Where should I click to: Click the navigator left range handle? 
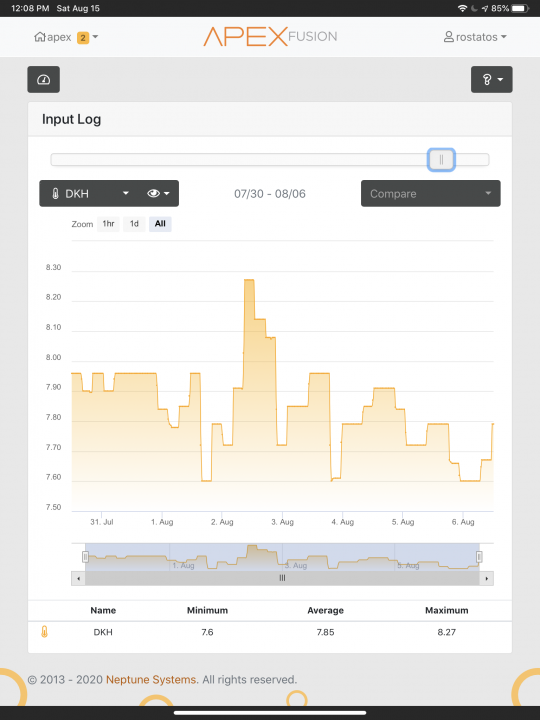tap(85, 557)
